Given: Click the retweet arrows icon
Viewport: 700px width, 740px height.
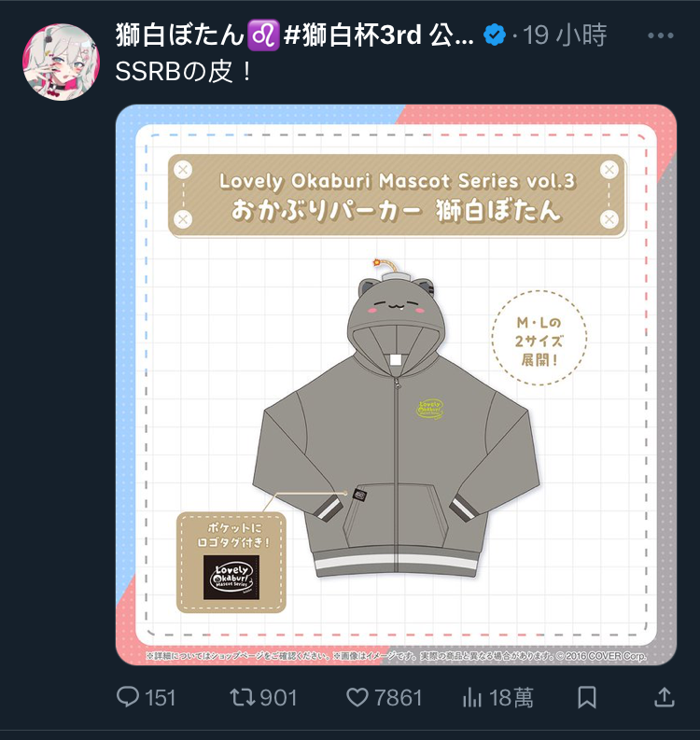Looking at the screenshot, I should pyautogui.click(x=242, y=697).
